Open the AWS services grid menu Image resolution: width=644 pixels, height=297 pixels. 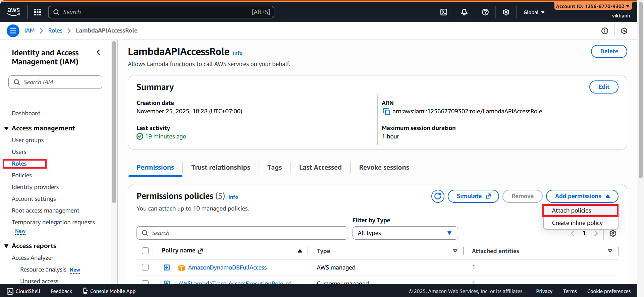[x=38, y=12]
